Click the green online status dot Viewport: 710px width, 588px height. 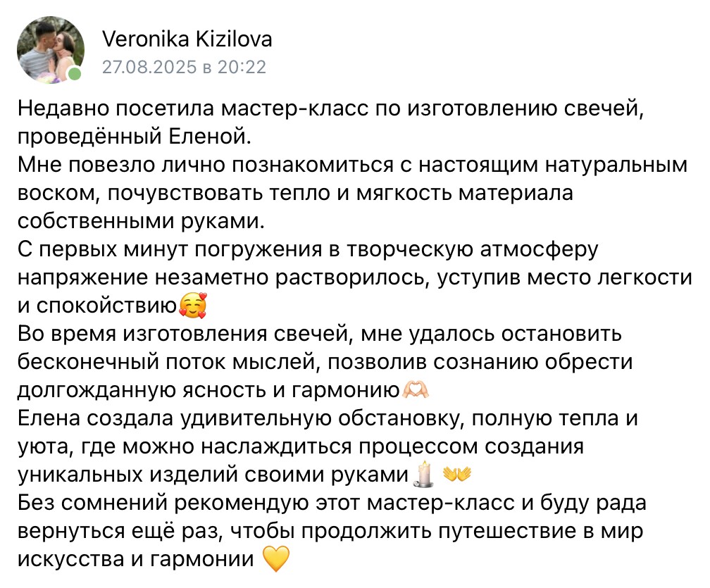(74, 74)
